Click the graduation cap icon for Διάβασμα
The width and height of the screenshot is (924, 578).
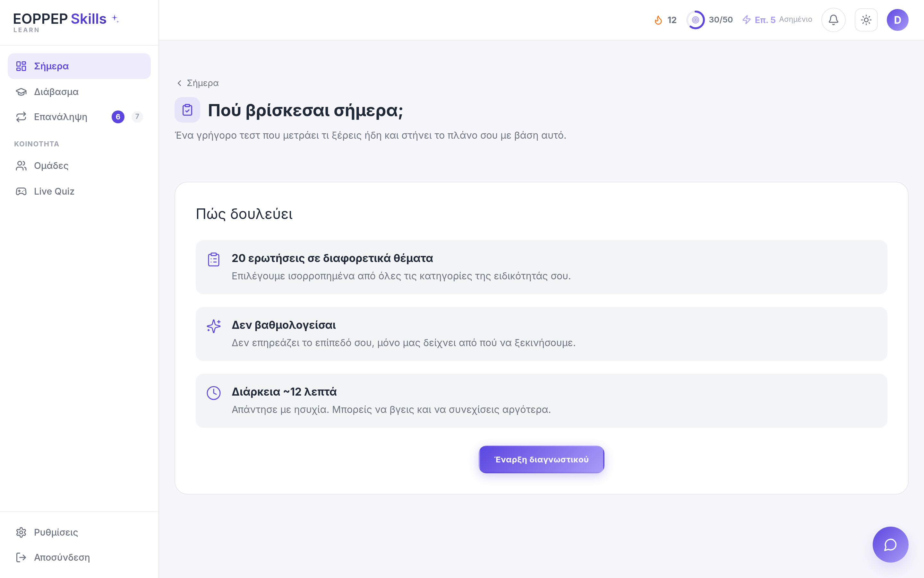point(21,92)
